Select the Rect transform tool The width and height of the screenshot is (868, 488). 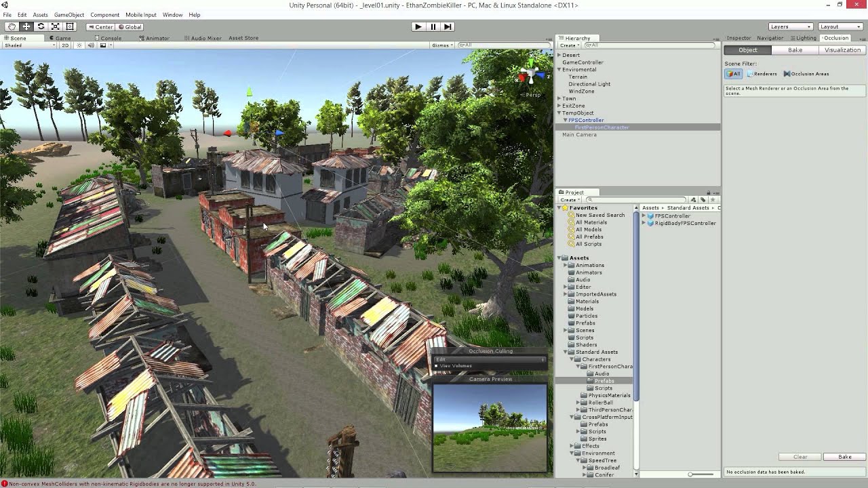coord(70,26)
